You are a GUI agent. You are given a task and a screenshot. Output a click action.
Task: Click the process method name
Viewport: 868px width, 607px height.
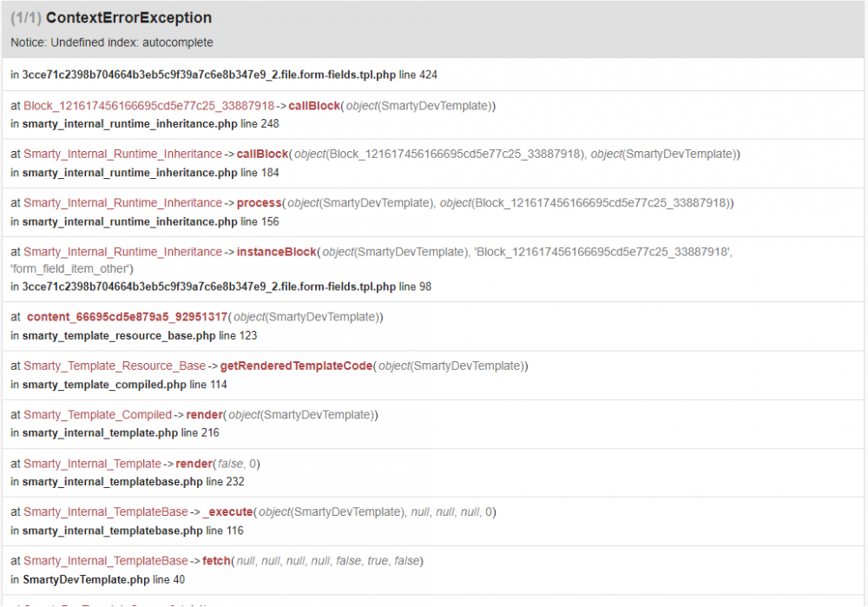259,203
